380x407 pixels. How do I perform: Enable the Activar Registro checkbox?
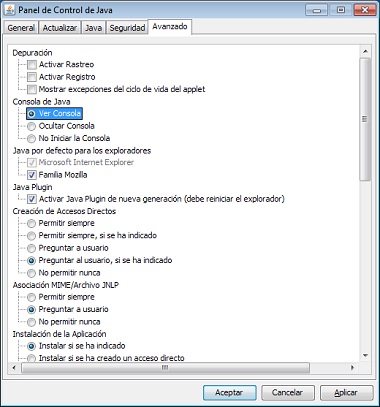coord(32,77)
